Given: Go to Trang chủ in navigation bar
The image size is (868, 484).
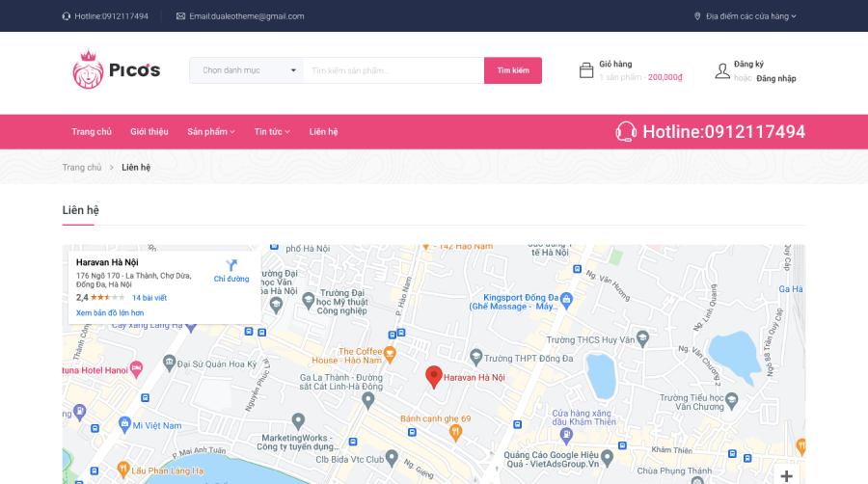Looking at the screenshot, I should coord(92,132).
